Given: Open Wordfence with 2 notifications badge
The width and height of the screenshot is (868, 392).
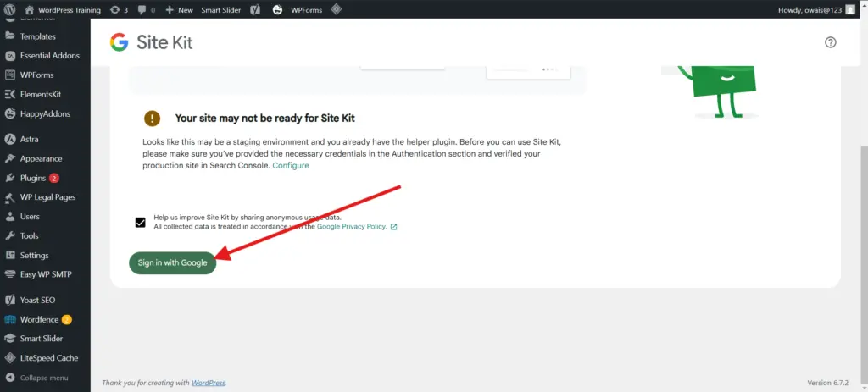Looking at the screenshot, I should pos(46,319).
